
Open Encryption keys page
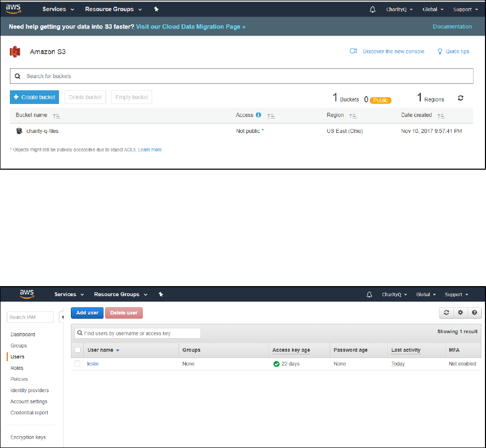(28, 437)
